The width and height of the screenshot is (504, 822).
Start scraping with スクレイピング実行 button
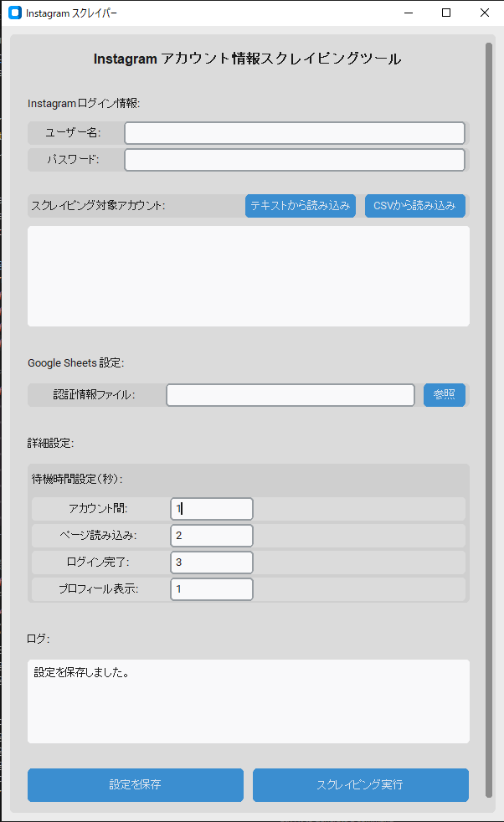[x=360, y=785]
